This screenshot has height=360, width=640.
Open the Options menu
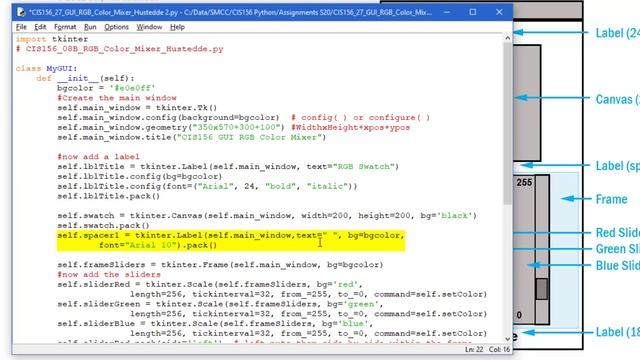point(116,27)
